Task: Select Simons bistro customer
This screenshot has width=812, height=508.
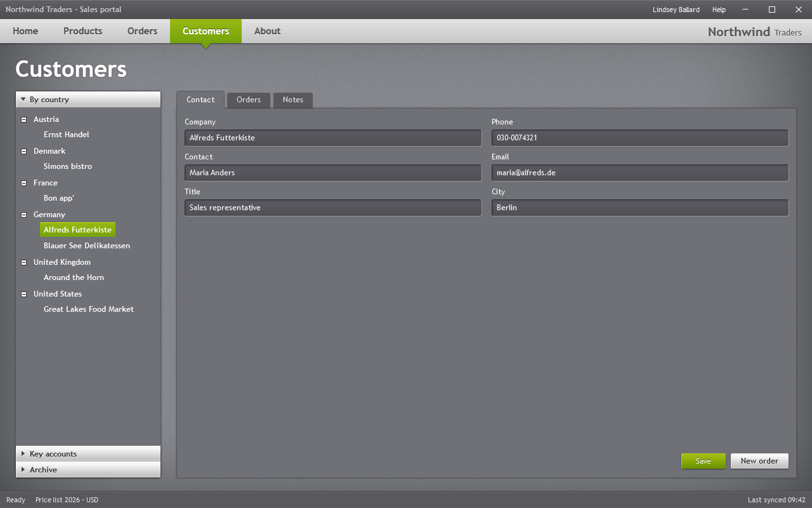Action: click(x=68, y=166)
